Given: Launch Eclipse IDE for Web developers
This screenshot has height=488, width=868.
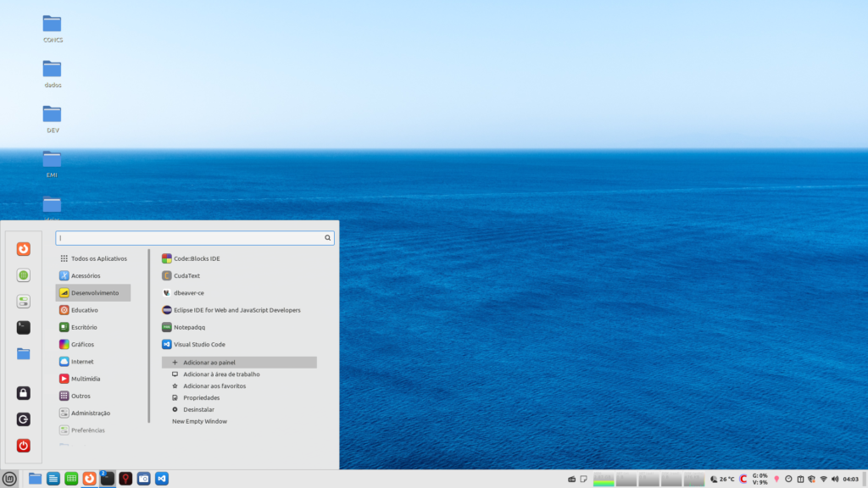Looking at the screenshot, I should [x=236, y=310].
